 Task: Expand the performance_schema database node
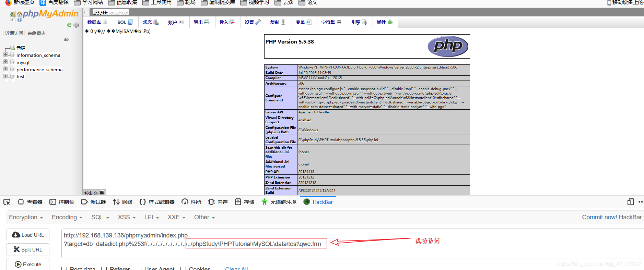pyautogui.click(x=5, y=69)
